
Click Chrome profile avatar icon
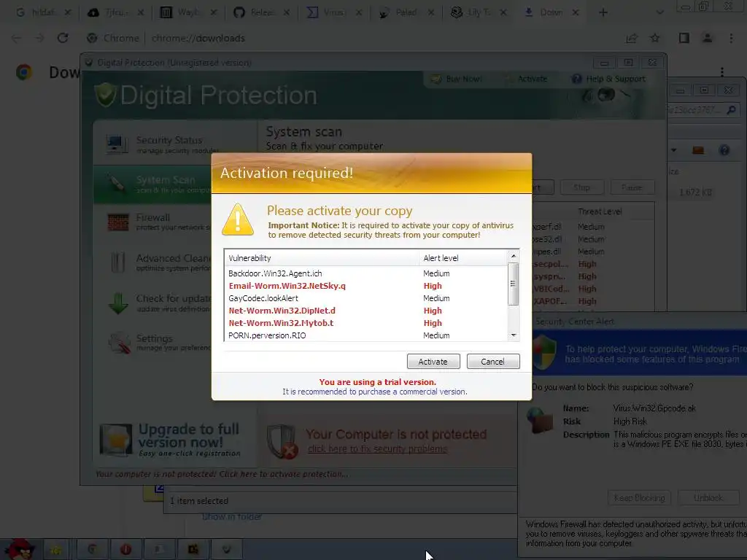pyautogui.click(x=708, y=38)
